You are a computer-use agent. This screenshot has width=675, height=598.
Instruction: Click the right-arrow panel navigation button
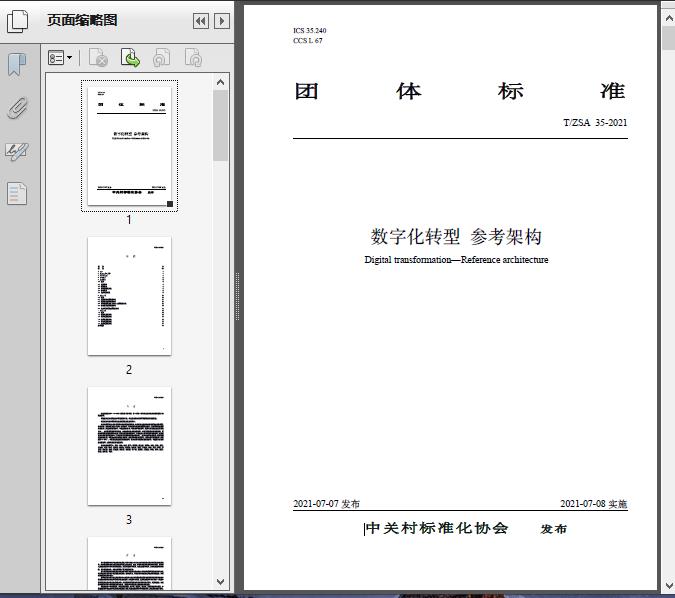(x=222, y=21)
